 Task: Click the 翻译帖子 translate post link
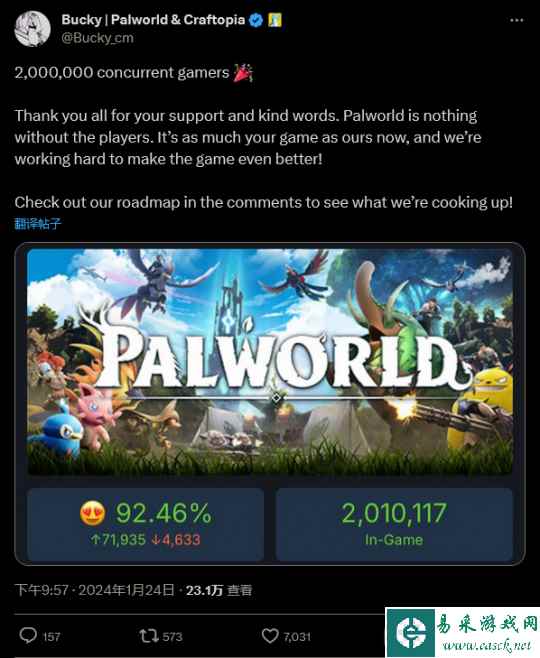tap(38, 223)
